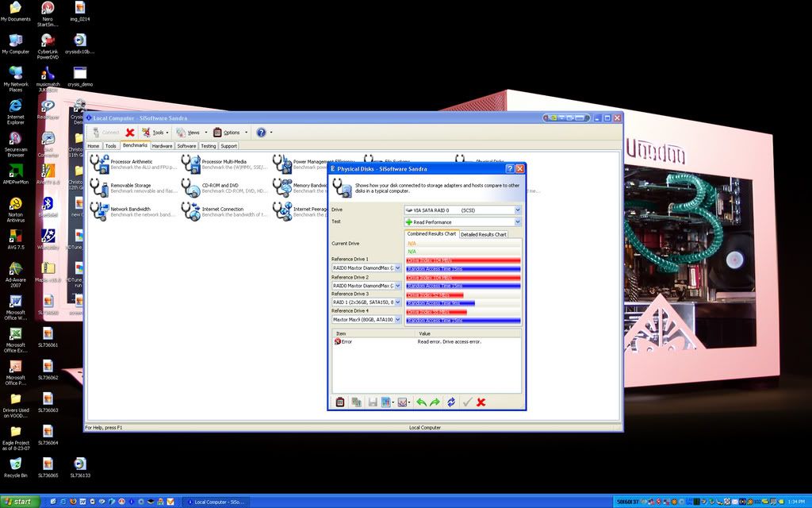Click the blue Help question-mark toolbar icon

[x=262, y=133]
